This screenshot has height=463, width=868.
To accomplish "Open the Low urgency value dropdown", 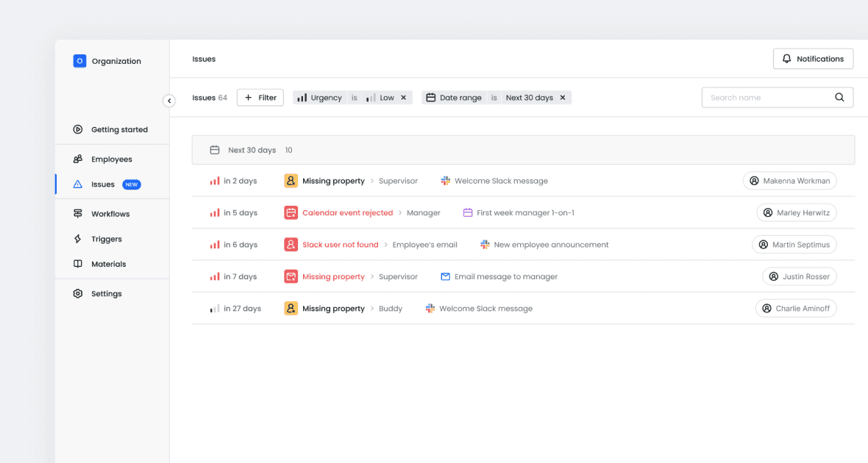I will coord(380,97).
